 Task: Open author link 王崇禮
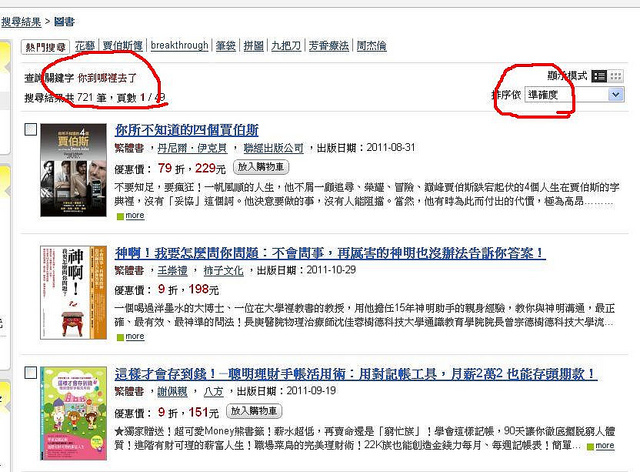173,270
